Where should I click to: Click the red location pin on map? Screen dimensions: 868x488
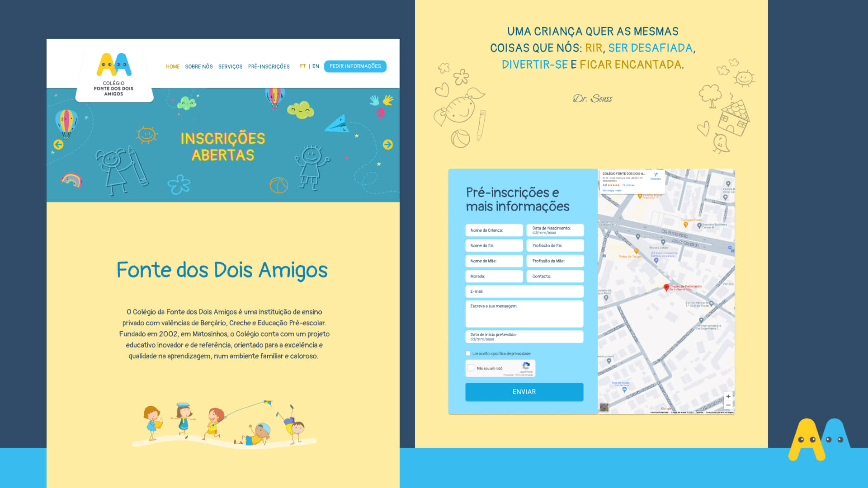[666, 287]
